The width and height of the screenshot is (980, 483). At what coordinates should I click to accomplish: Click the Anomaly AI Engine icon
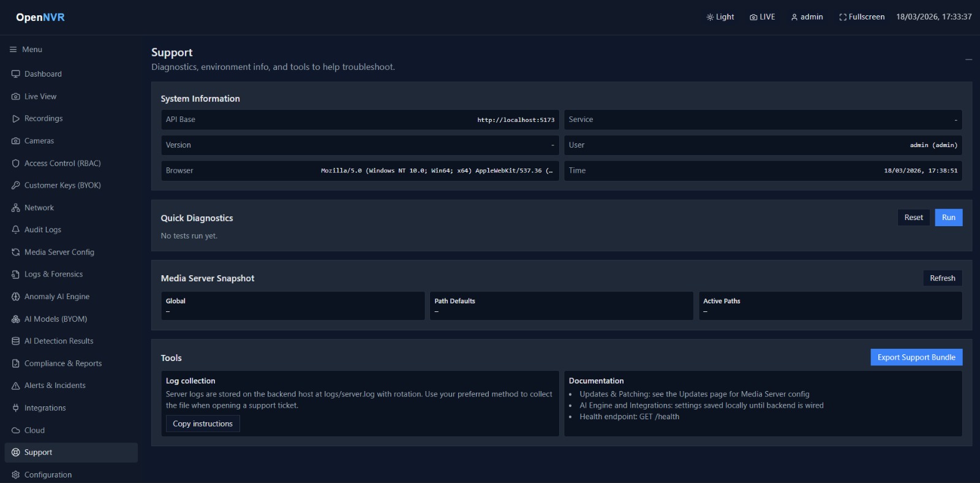tap(16, 297)
